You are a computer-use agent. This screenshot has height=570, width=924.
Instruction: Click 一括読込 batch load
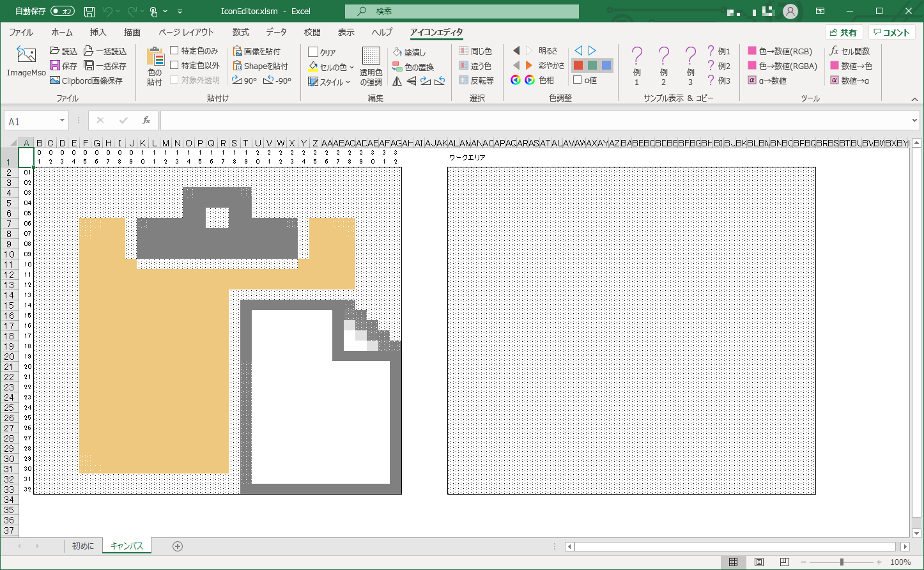(x=105, y=51)
